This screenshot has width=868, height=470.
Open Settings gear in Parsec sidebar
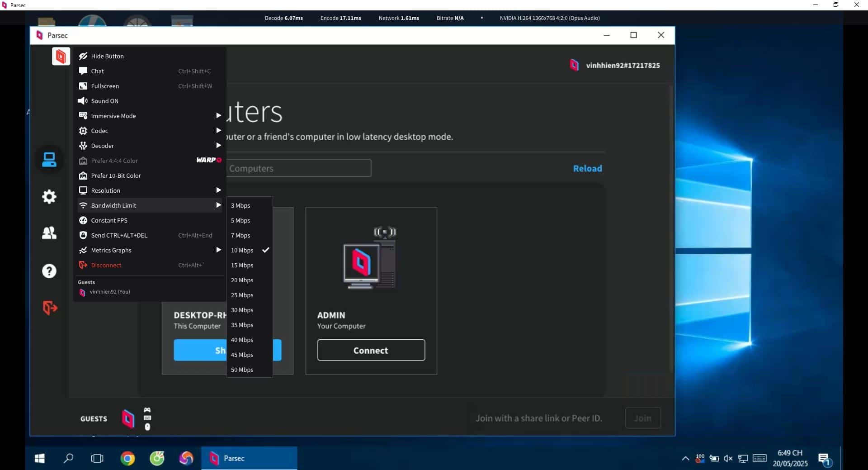pos(49,196)
